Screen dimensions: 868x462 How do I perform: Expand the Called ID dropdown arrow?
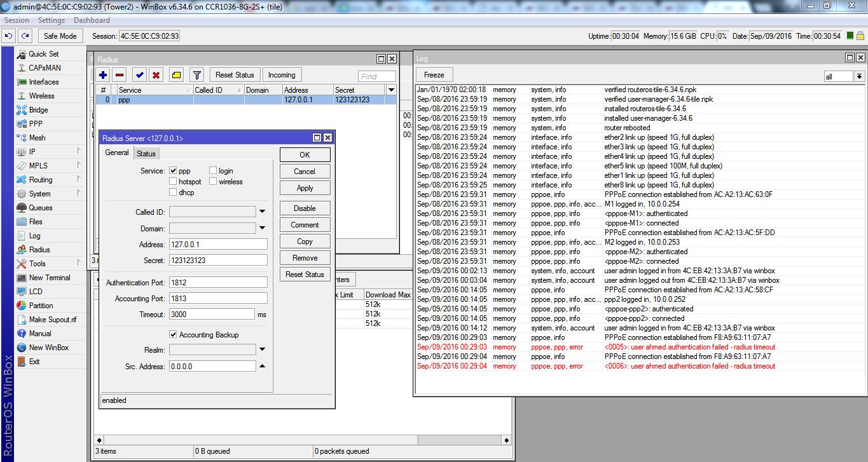tap(263, 212)
